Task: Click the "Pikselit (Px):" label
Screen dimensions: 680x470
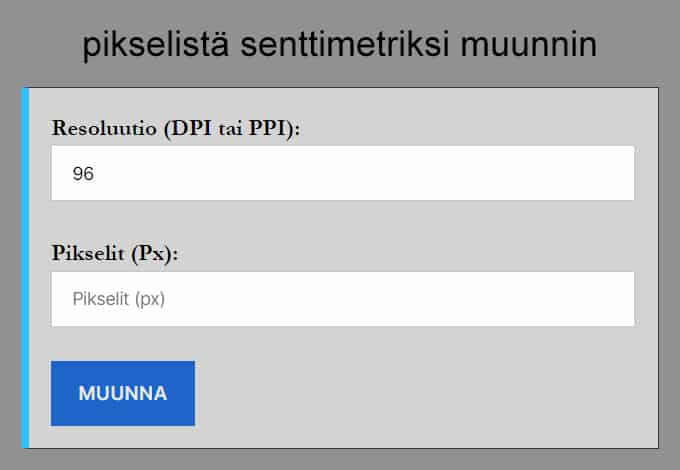Action: (115, 254)
